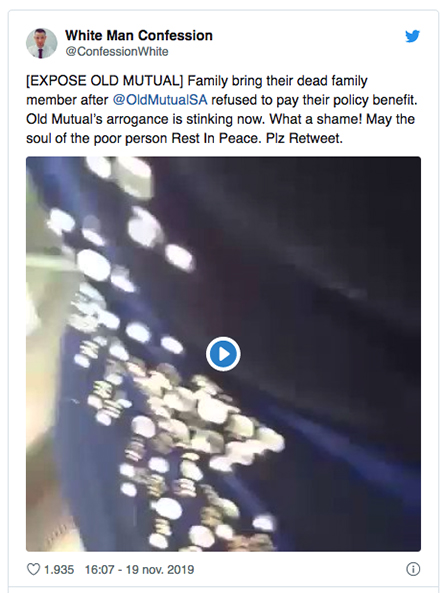Open the circled info icon near the timestamp

point(413,569)
